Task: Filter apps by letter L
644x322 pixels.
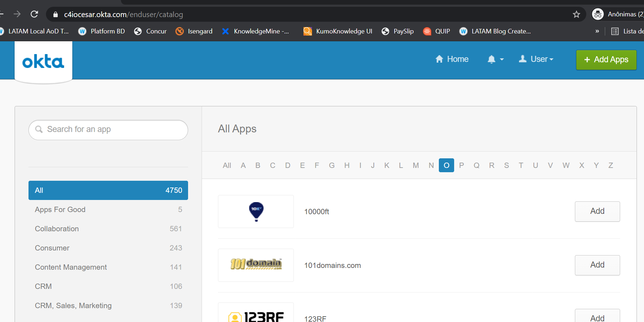Action: pos(401,165)
